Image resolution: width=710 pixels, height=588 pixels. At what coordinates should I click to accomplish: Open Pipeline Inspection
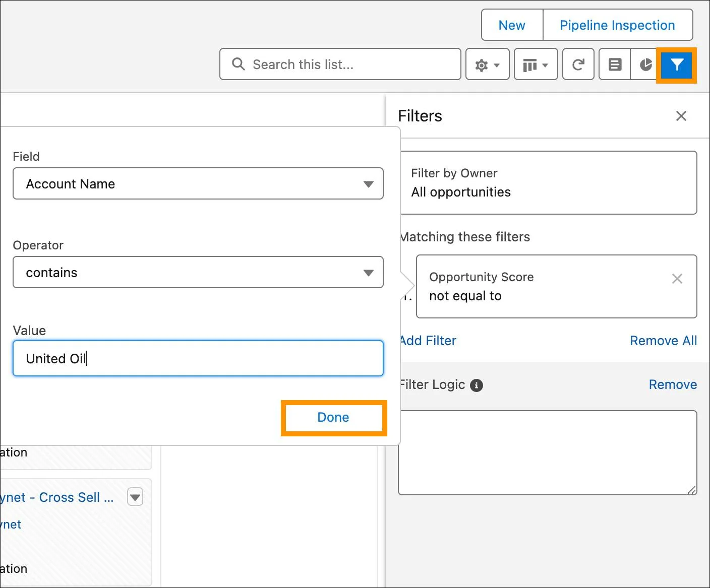click(x=617, y=25)
